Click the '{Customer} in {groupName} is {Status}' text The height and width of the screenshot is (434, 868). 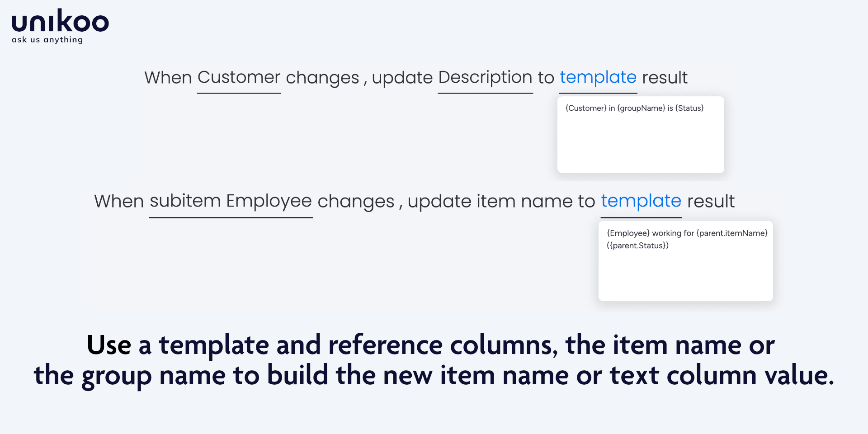tap(634, 108)
